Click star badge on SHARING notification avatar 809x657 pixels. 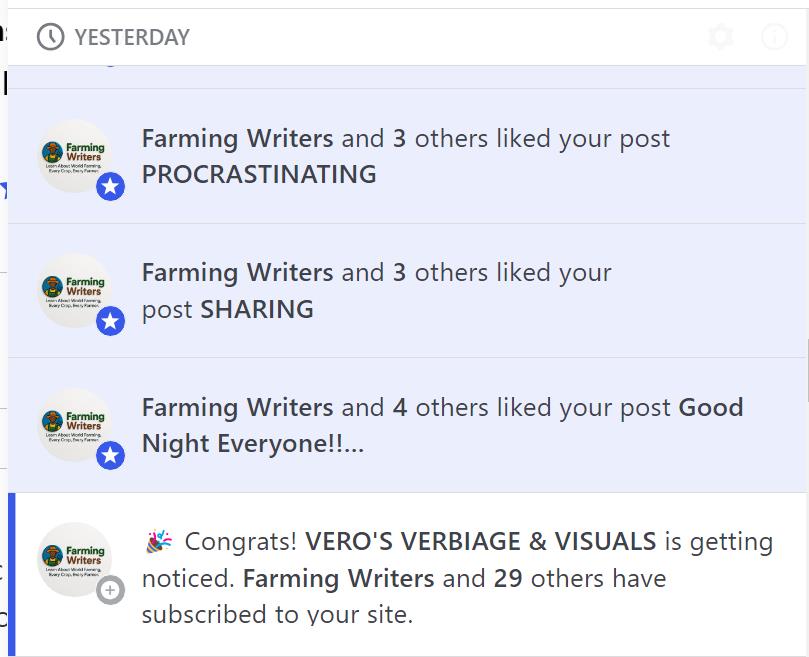tap(110, 321)
